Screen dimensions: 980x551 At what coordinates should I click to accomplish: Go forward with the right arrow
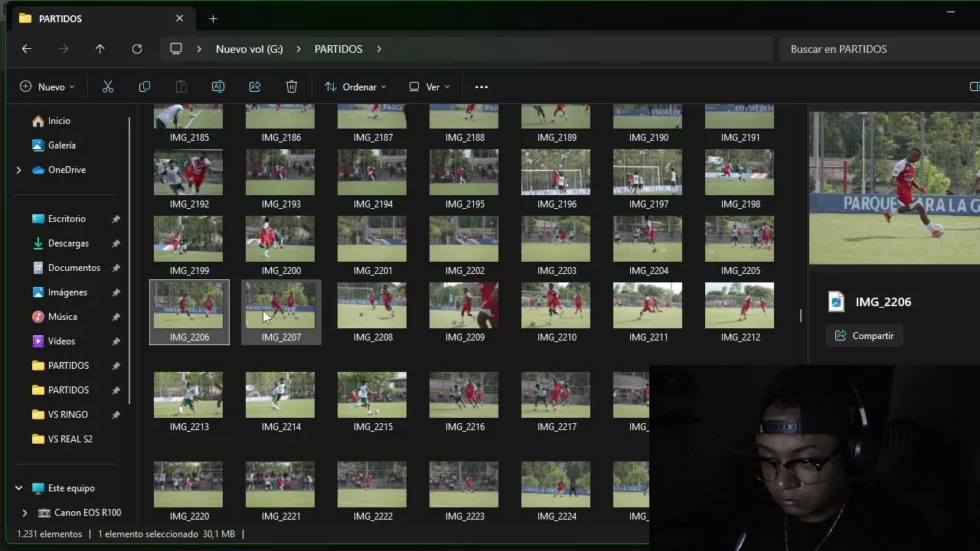coord(64,49)
